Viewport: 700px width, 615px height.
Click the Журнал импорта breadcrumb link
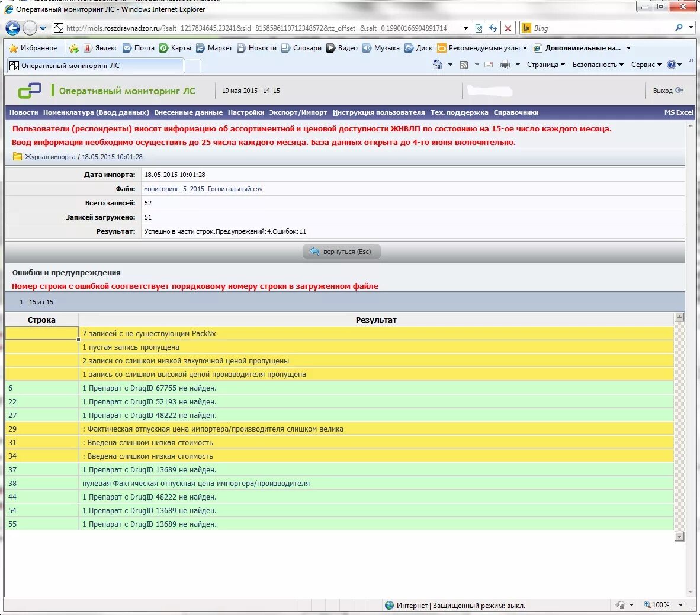[x=50, y=157]
